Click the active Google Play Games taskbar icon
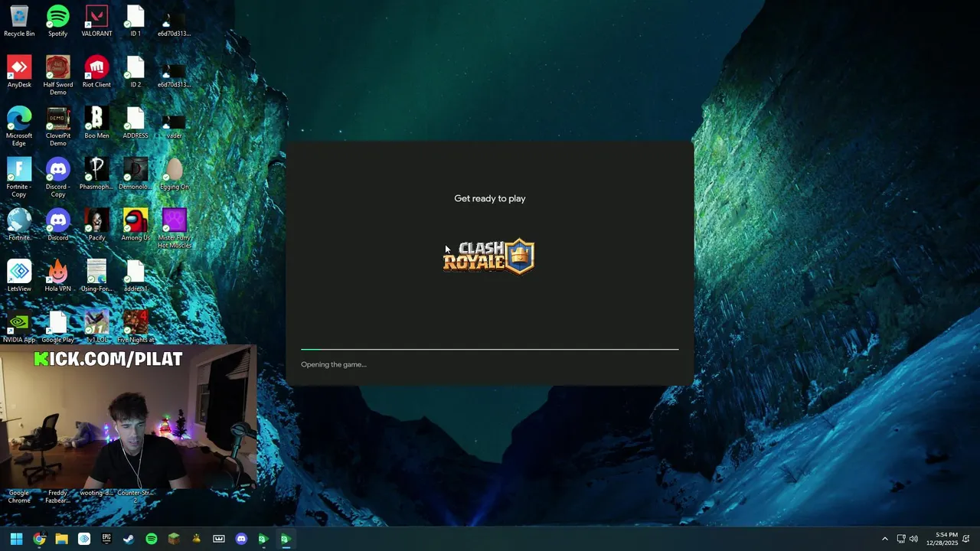980x551 pixels. (x=286, y=539)
